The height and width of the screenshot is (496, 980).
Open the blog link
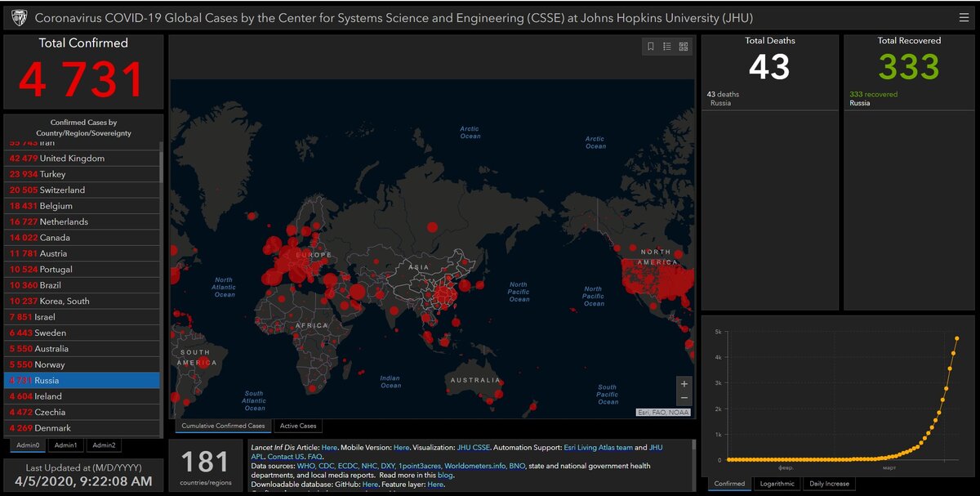coord(445,475)
